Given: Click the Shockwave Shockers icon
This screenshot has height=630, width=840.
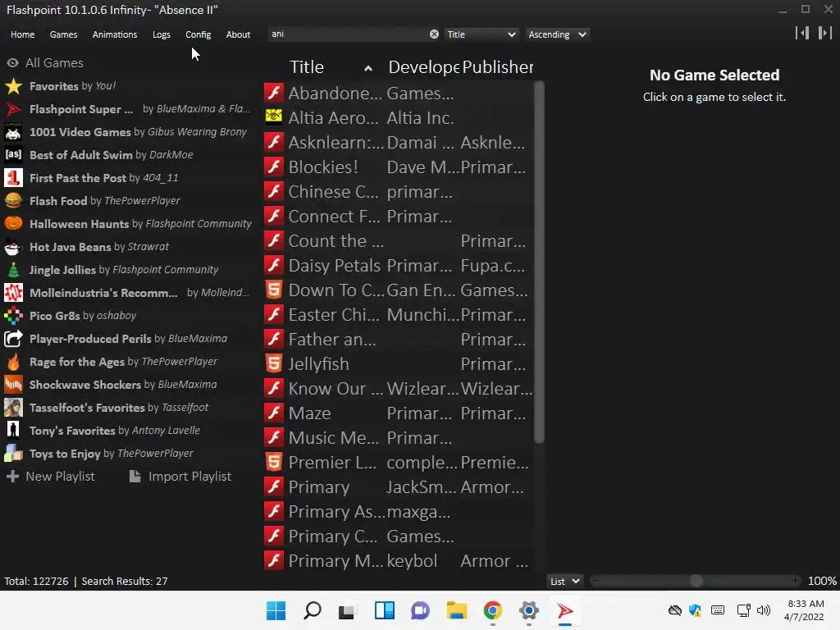Looking at the screenshot, I should [13, 386].
